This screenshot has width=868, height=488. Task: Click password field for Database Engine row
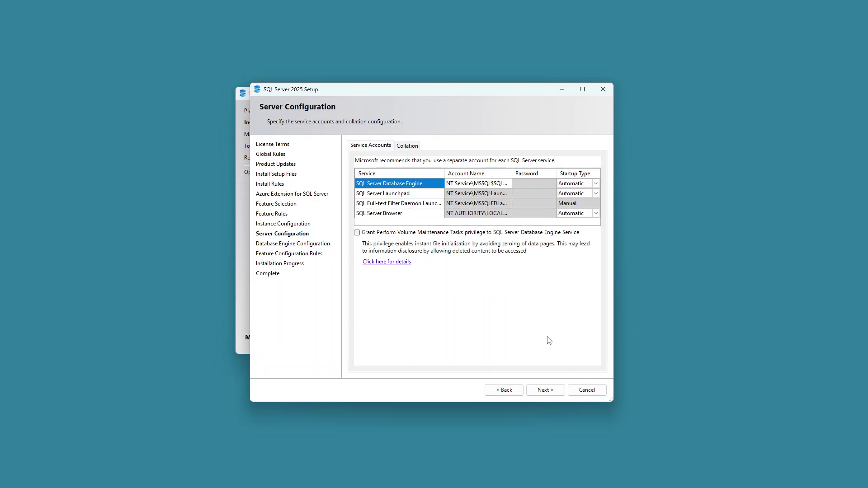(x=534, y=183)
